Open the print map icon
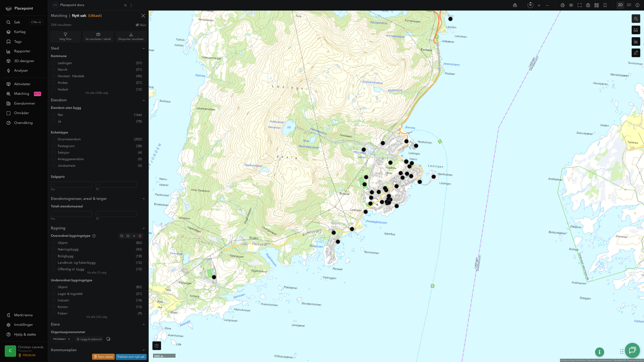Screen dimensions: 644x362 tap(562, 5)
